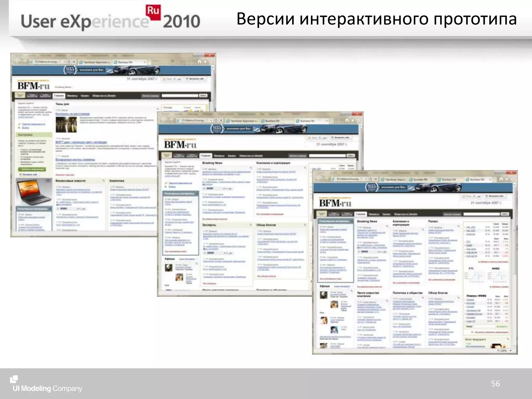Click the site search field in the middle window
This screenshot has width=532, height=399.
tap(327, 156)
